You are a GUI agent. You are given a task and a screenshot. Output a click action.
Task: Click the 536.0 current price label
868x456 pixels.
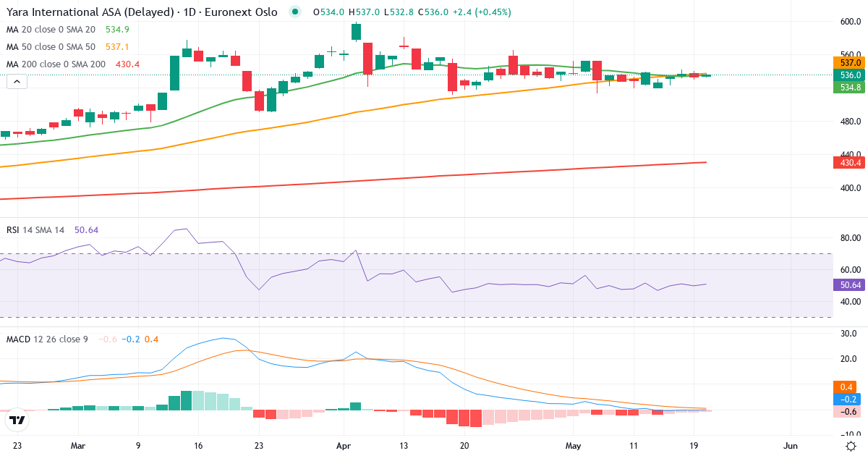coord(850,75)
